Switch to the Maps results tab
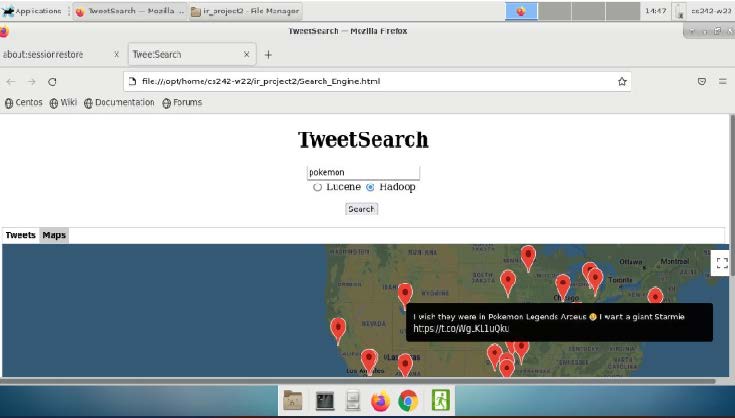 (54, 235)
